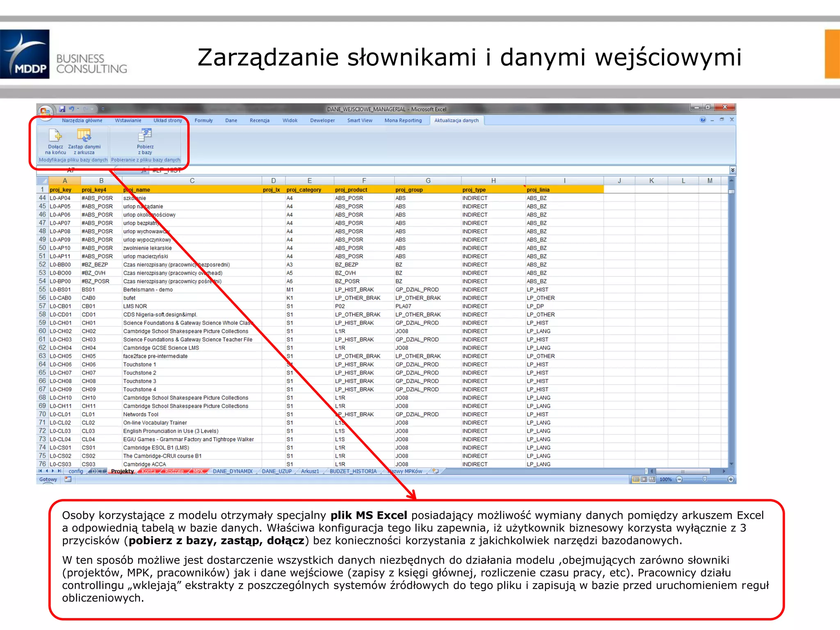This screenshot has width=840, height=630.
Task: Switch to the config sheet tab
Action: [x=76, y=471]
